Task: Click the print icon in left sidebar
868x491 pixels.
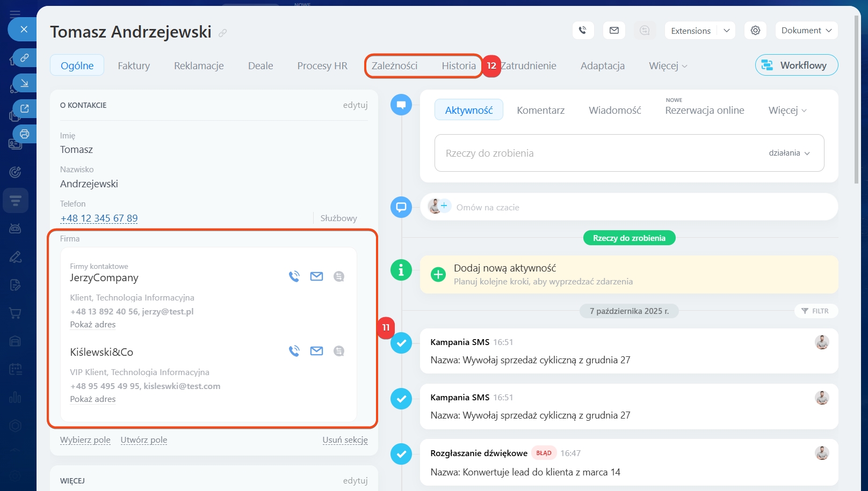Action: click(x=24, y=134)
